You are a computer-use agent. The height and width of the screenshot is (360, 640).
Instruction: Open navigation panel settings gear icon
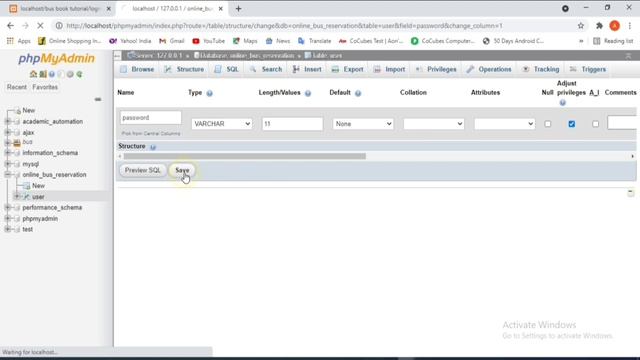(x=70, y=74)
